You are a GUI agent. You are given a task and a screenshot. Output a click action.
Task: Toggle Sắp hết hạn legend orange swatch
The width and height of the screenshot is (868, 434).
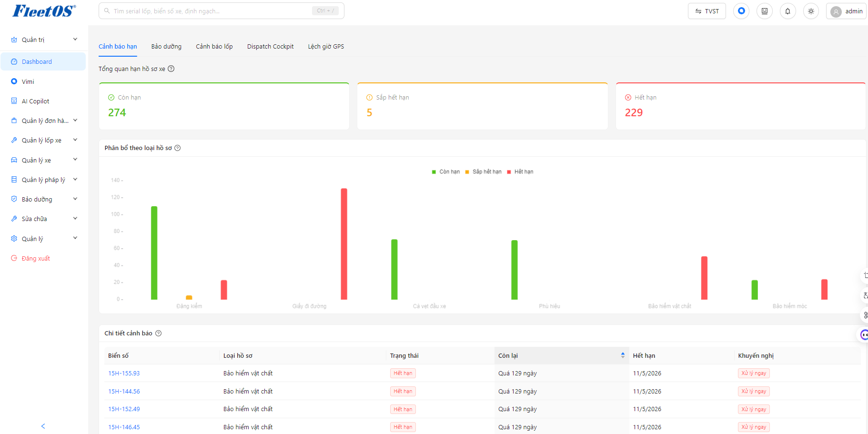tap(467, 172)
